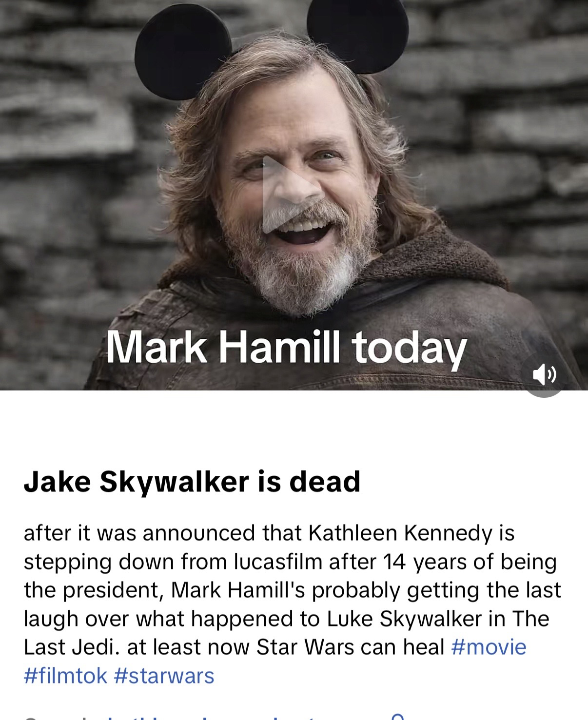The height and width of the screenshot is (720, 588).
Task: Open the #filmtok hashtag
Action: click(65, 676)
